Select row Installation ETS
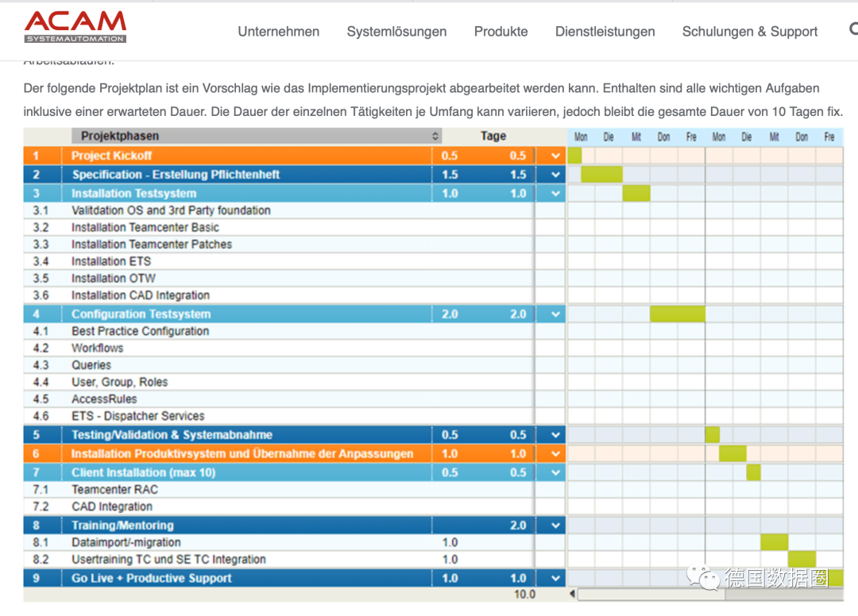 tap(295, 261)
